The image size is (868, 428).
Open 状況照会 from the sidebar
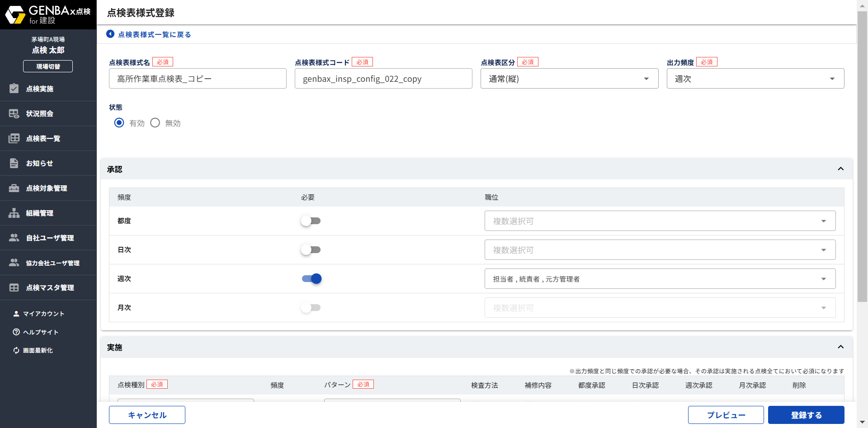pos(14,113)
